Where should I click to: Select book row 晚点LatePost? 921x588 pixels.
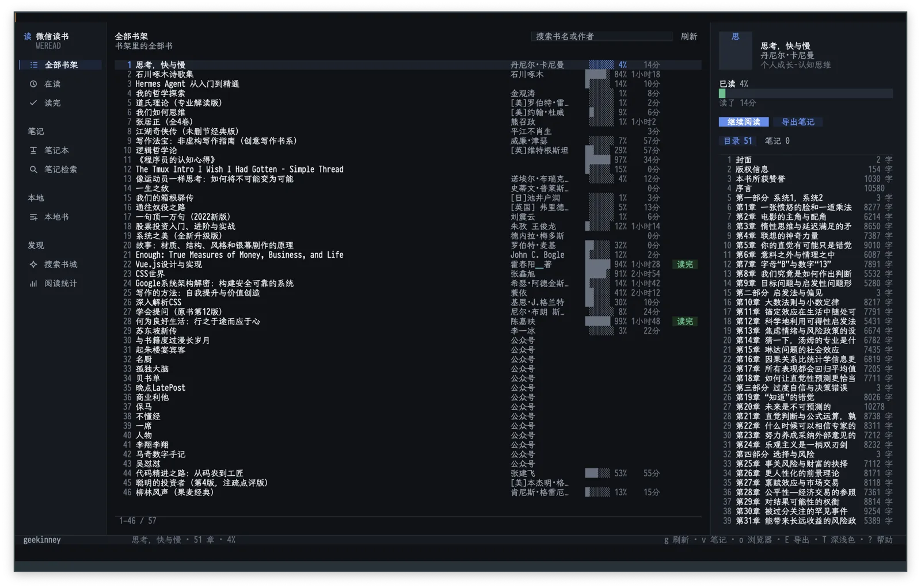tap(408, 388)
